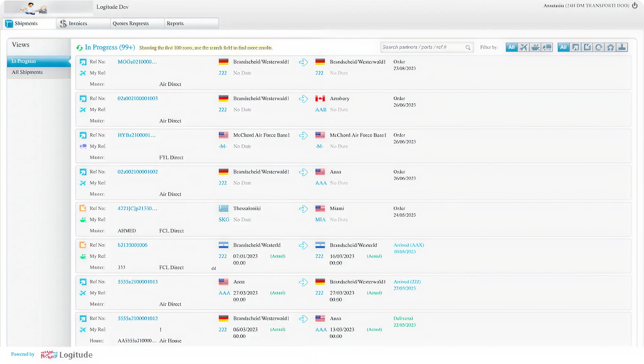
Task: Open shipment details via the arrow between Anaa and Brandscheid
Action: [x=304, y=282]
